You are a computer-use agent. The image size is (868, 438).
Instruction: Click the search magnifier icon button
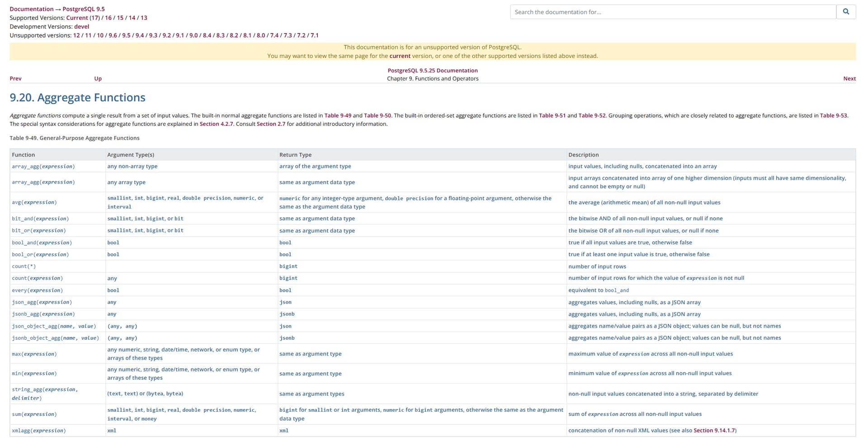846,12
